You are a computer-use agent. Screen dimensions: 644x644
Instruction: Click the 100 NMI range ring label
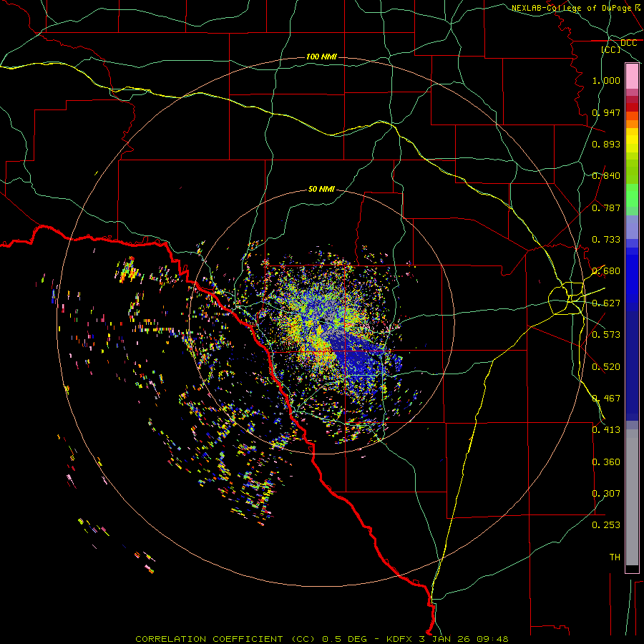point(321,57)
